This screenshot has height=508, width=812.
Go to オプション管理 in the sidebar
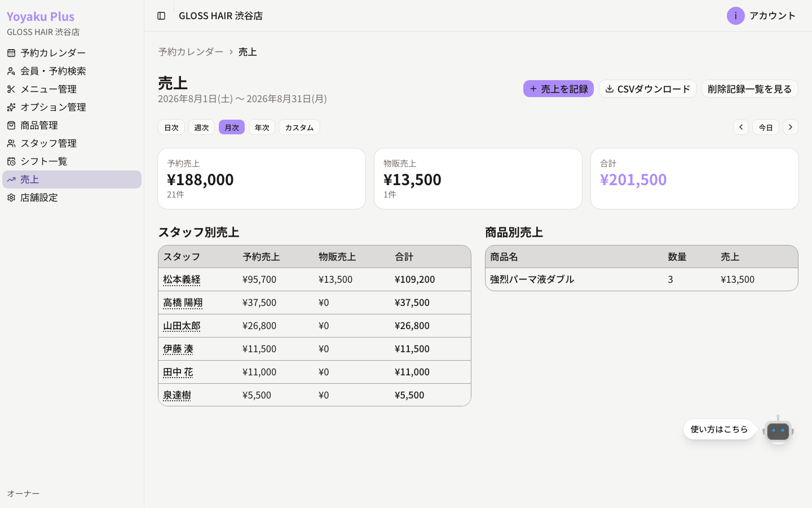72,107
